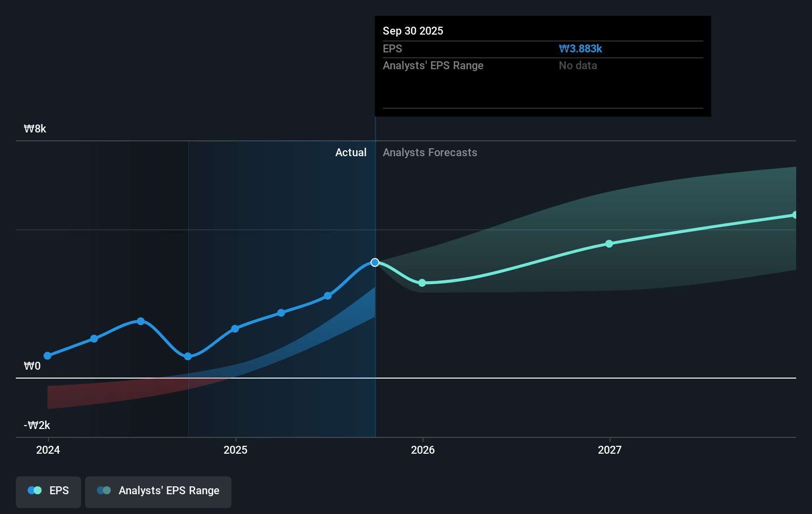This screenshot has width=812, height=514.
Task: Click the ₩8k y-axis label
Action: 35,128
